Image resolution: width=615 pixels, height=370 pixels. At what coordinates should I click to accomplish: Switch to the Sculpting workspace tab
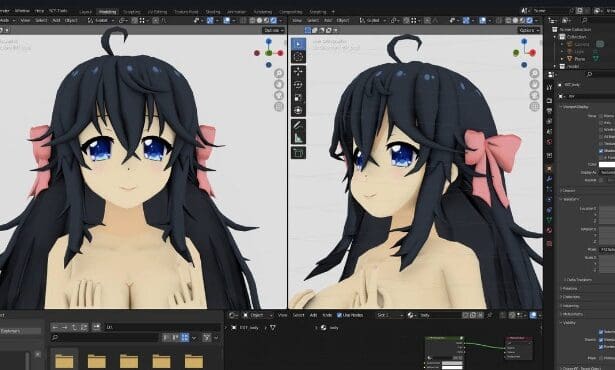pos(131,12)
